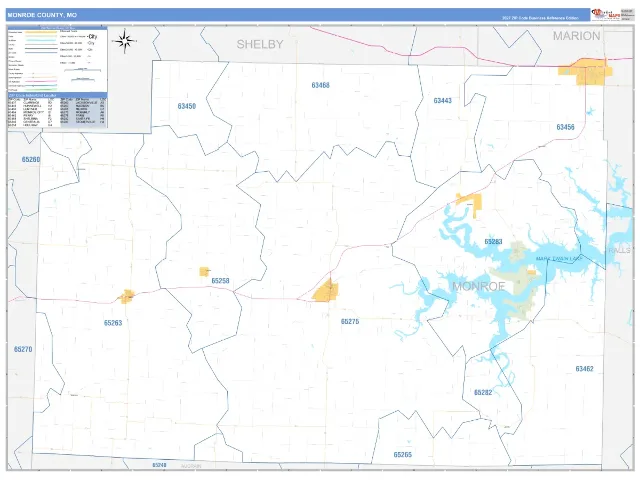Click the cyan line swatch in legend
This screenshot has height=480, width=640.
(x=41, y=40)
